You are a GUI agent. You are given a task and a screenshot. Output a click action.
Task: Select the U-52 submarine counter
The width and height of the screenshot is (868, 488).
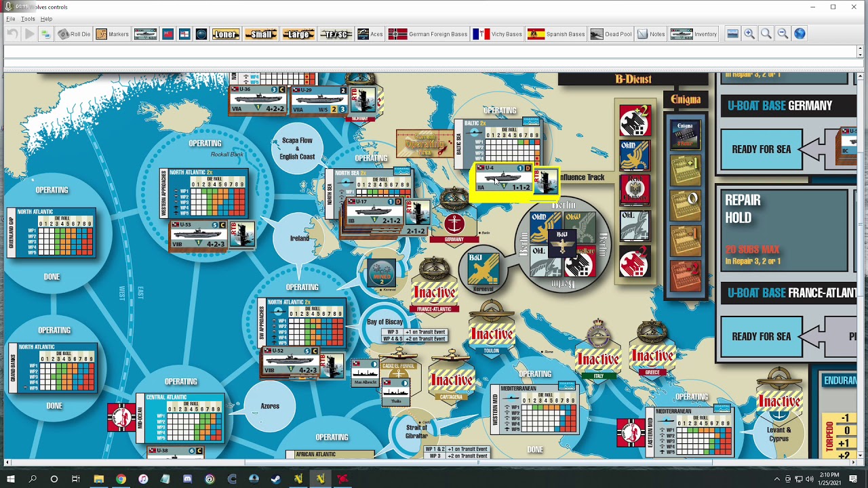(290, 362)
